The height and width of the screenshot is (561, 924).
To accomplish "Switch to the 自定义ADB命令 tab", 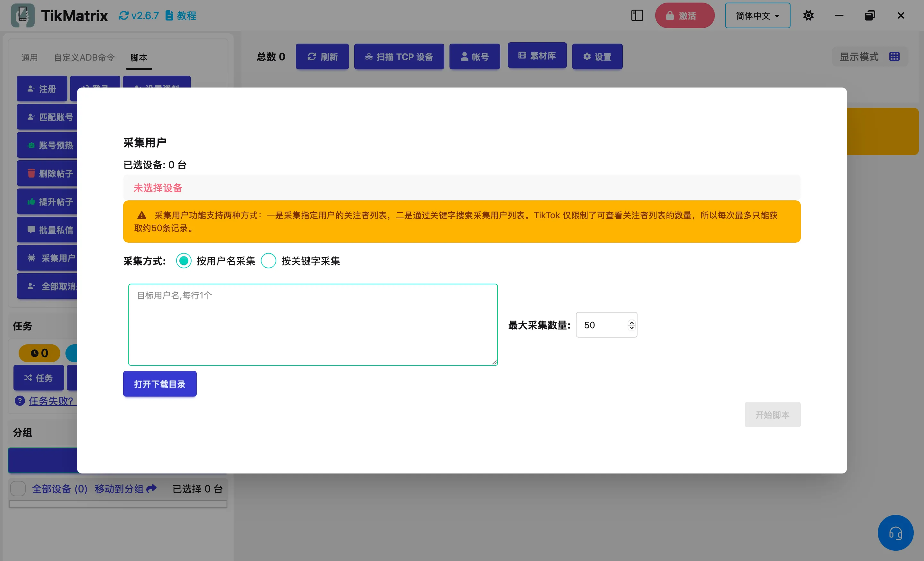I will click(84, 57).
